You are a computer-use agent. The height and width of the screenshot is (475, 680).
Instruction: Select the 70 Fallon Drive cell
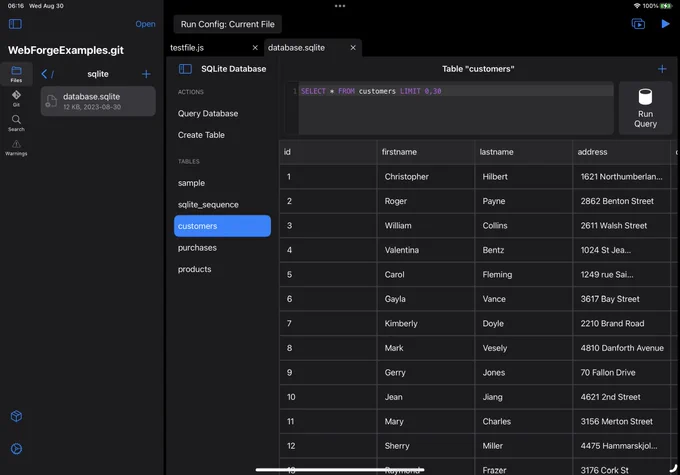point(621,373)
